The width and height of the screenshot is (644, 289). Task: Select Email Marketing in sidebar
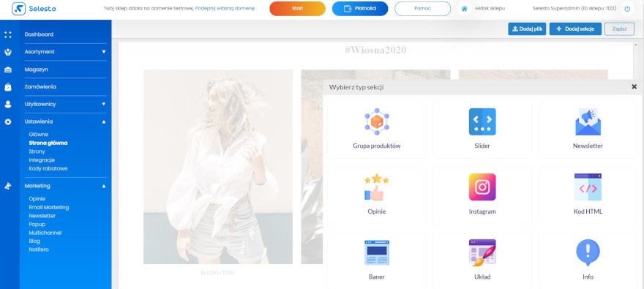(49, 207)
